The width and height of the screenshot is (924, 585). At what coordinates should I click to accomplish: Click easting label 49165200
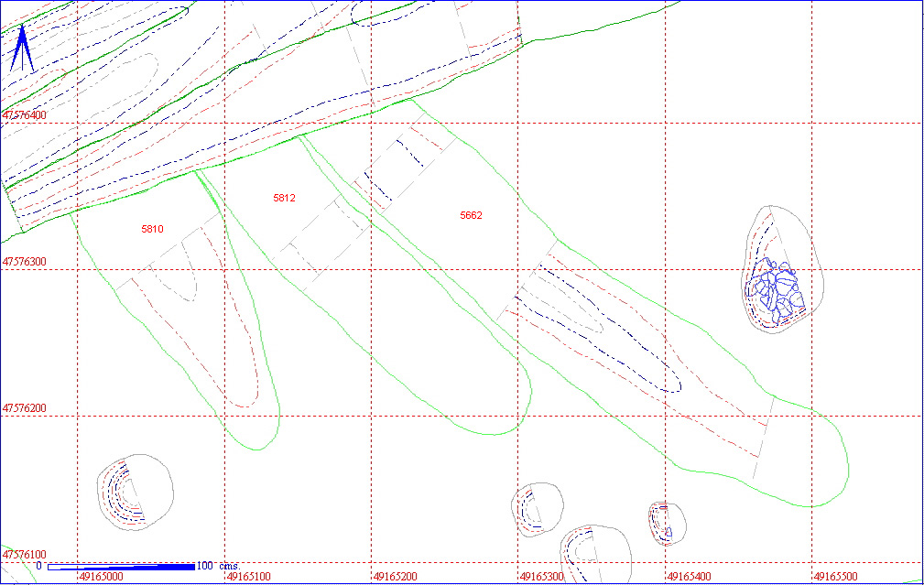[x=395, y=577]
